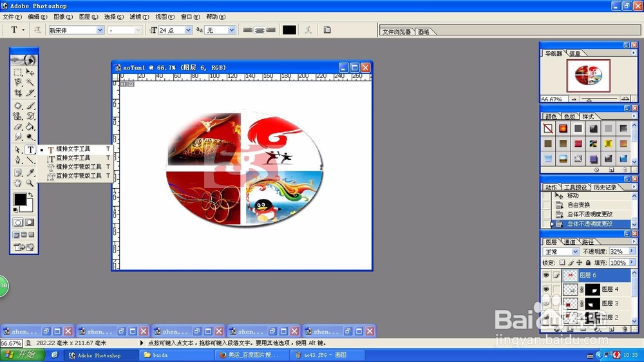644x362 pixels.
Task: Delete layer with trash icon
Action: pos(625,329)
